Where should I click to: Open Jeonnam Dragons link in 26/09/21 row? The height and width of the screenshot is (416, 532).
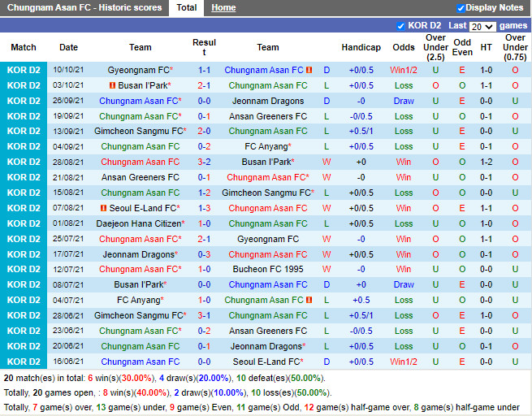(267, 102)
